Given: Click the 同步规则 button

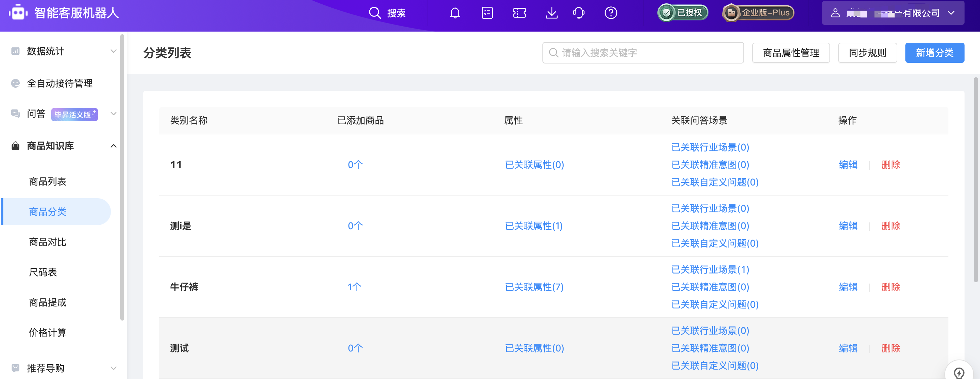Looking at the screenshot, I should coord(867,52).
